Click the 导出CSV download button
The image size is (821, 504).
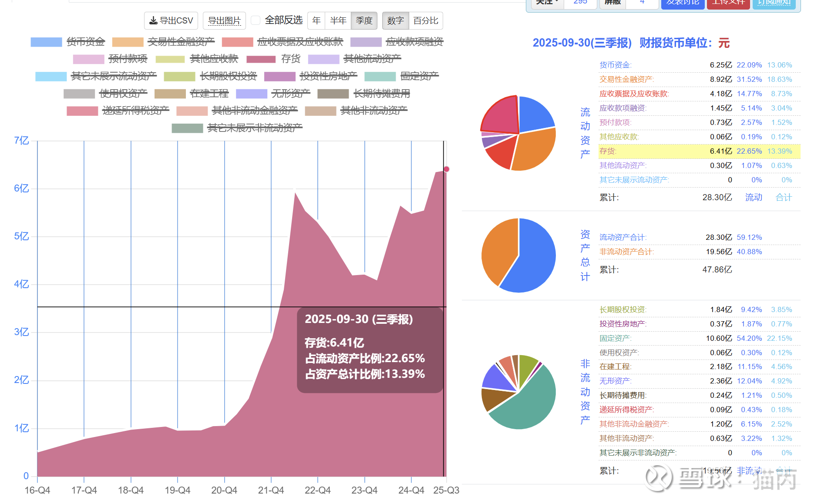pyautogui.click(x=171, y=20)
